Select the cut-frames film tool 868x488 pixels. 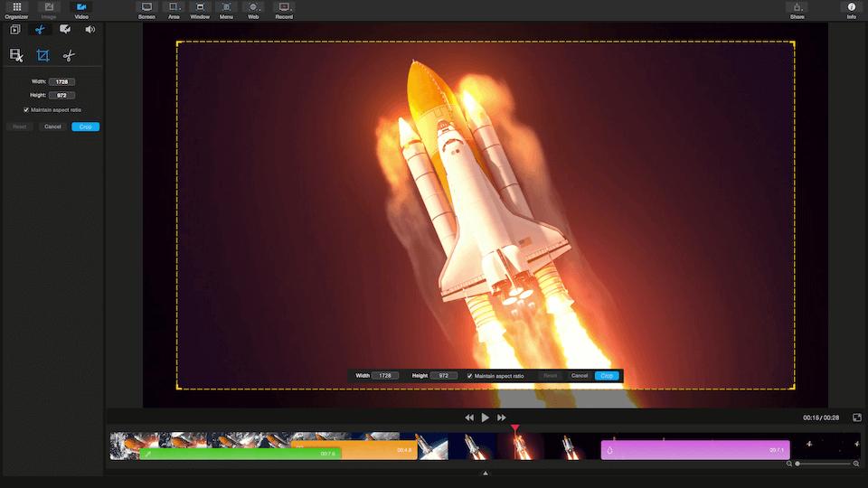click(x=16, y=55)
